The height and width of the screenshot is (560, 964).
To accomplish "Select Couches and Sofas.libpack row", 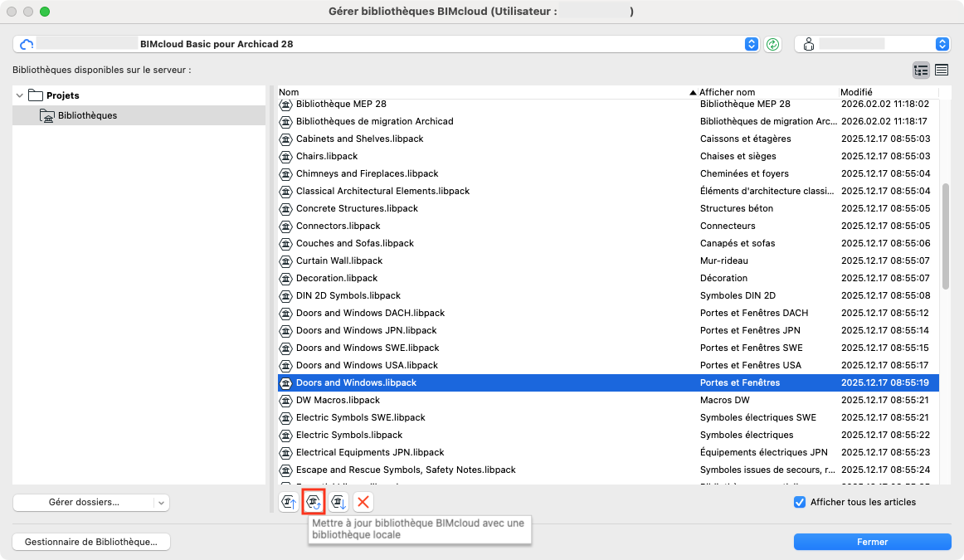I will pyautogui.click(x=608, y=243).
